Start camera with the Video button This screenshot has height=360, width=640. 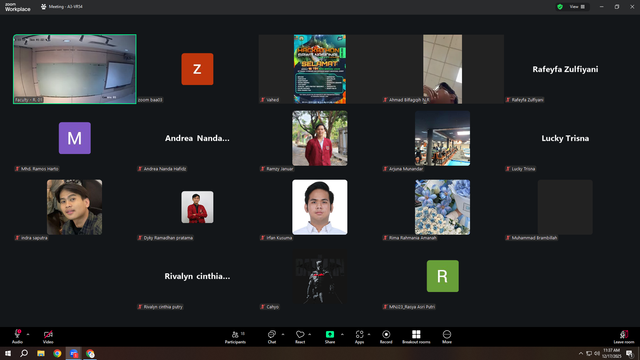pos(48,336)
